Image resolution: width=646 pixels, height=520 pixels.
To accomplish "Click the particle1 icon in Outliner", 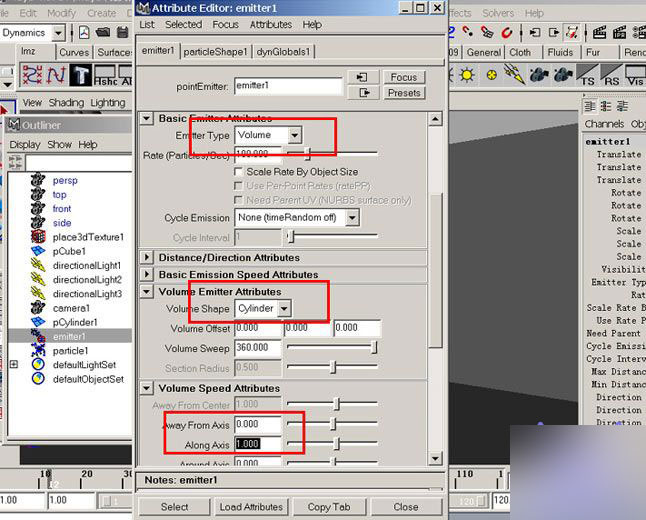I will tap(38, 351).
